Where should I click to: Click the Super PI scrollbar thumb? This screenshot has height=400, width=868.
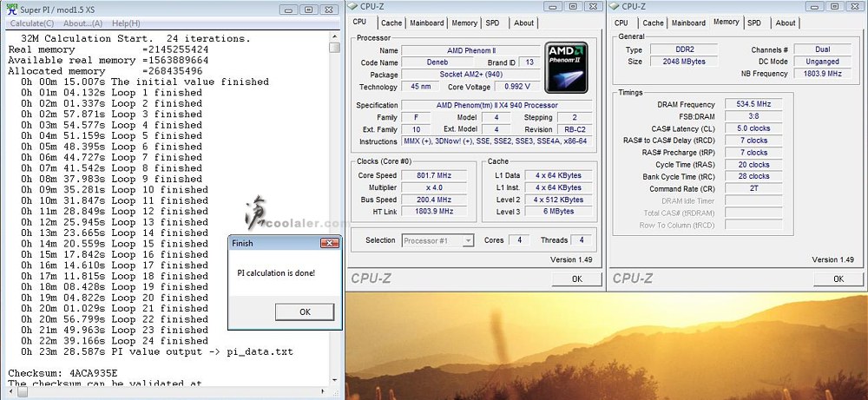(334, 48)
